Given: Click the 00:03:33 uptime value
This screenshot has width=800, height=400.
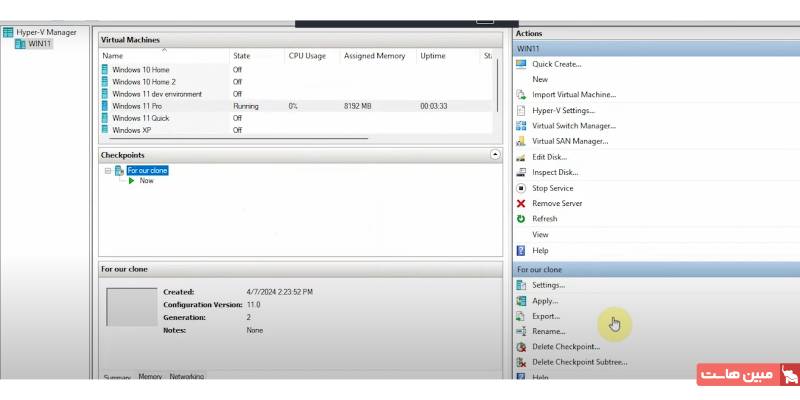Looking at the screenshot, I should click(434, 106).
